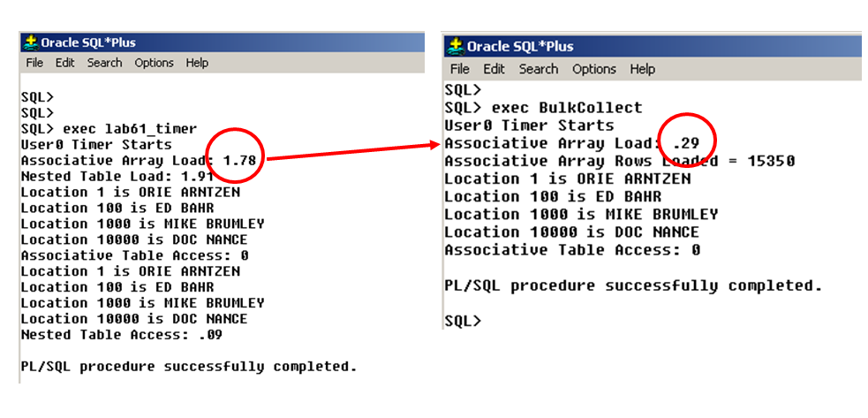Viewport: 868px width, 418px height.
Task: Open File menu in the lab61_timer window
Action: [34, 63]
